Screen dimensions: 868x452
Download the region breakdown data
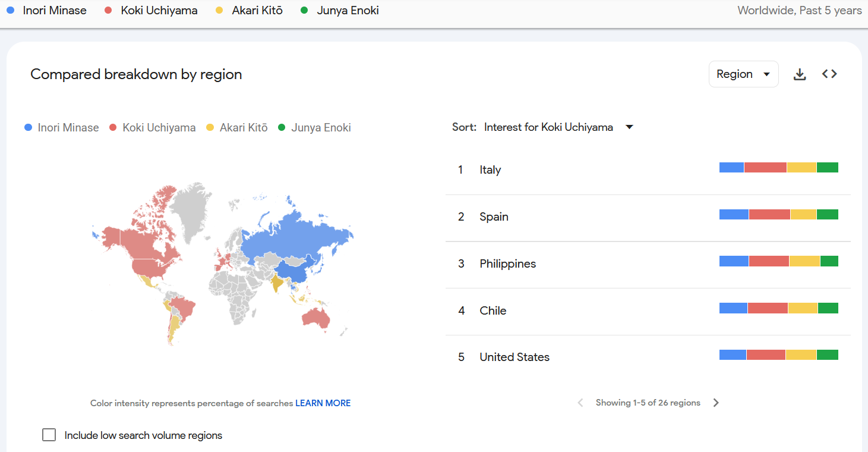point(800,74)
